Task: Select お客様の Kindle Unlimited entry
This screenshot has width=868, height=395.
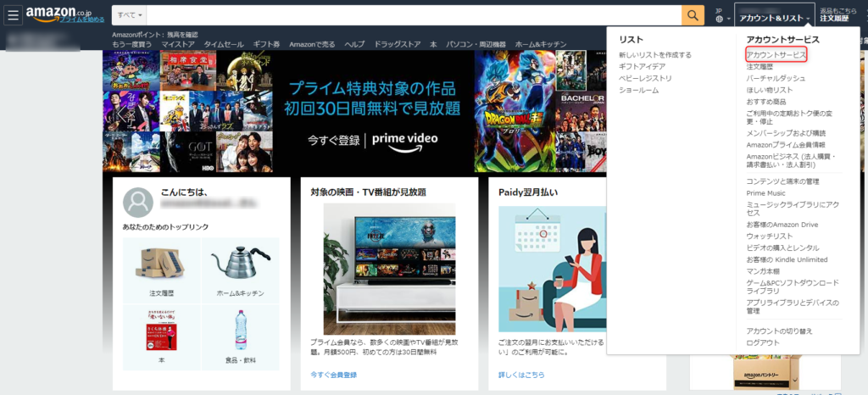Action: click(x=787, y=259)
